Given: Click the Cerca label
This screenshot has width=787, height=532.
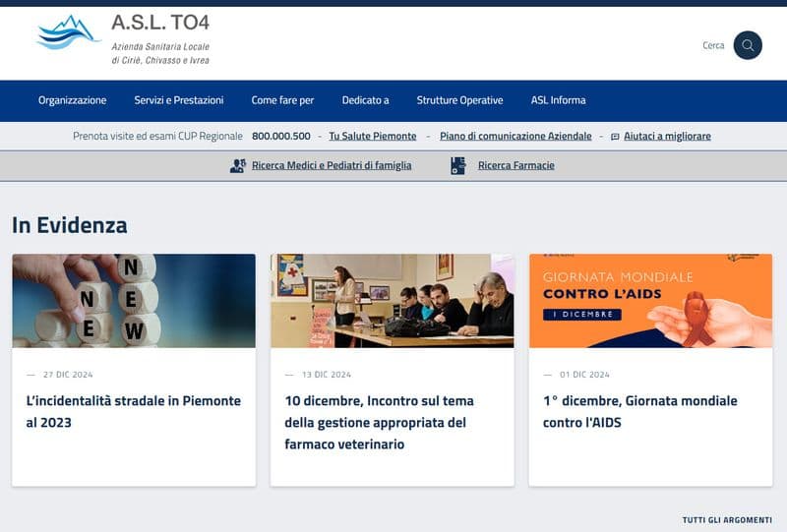Looking at the screenshot, I should pyautogui.click(x=713, y=45).
